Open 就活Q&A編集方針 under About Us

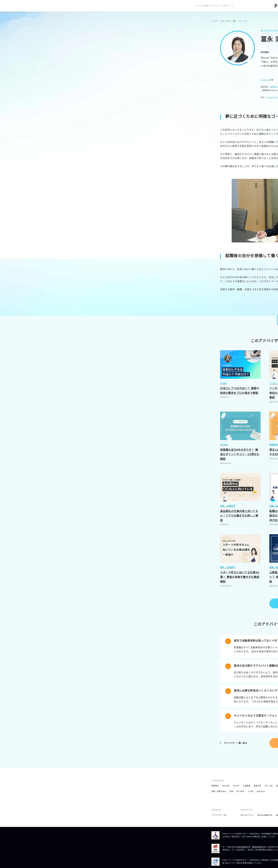click(x=265, y=815)
